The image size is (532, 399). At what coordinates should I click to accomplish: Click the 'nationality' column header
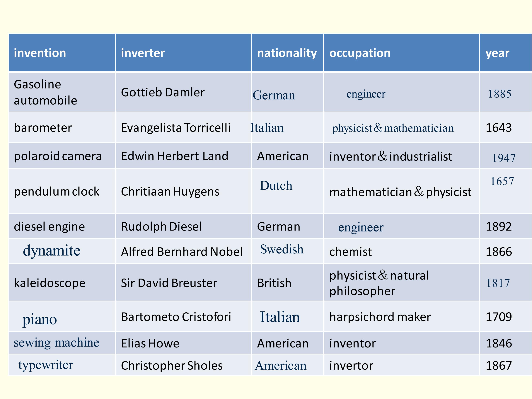[x=287, y=53]
